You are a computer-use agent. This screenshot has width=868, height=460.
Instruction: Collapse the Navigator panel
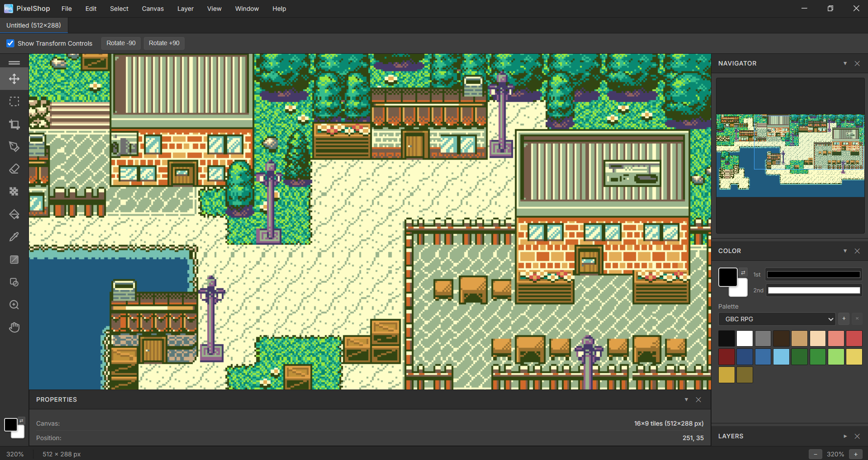[x=845, y=64]
